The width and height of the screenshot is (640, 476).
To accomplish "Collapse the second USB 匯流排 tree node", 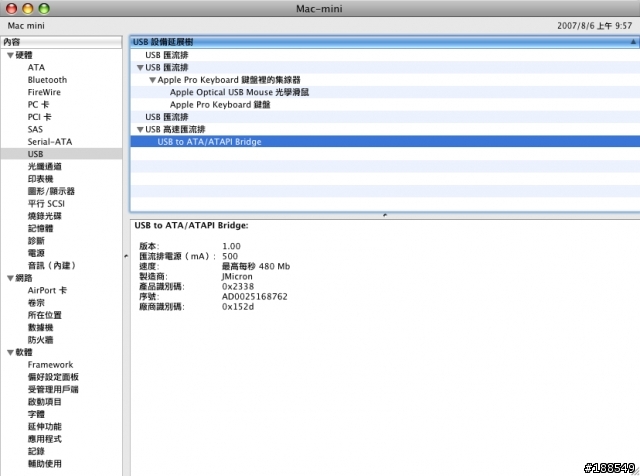I will coord(140,68).
